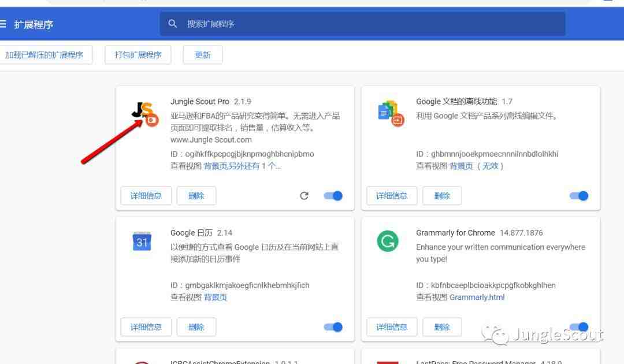Click the www.Jungle Scout.com text
This screenshot has height=364, width=624.
tap(211, 140)
